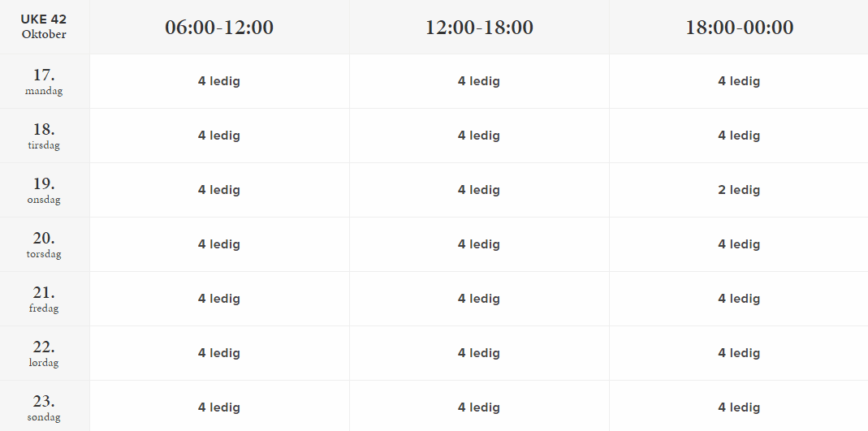Select Tuesday 18 evening 18:00-00:00 slot
Image resolution: width=868 pixels, height=431 pixels.
coord(739,136)
